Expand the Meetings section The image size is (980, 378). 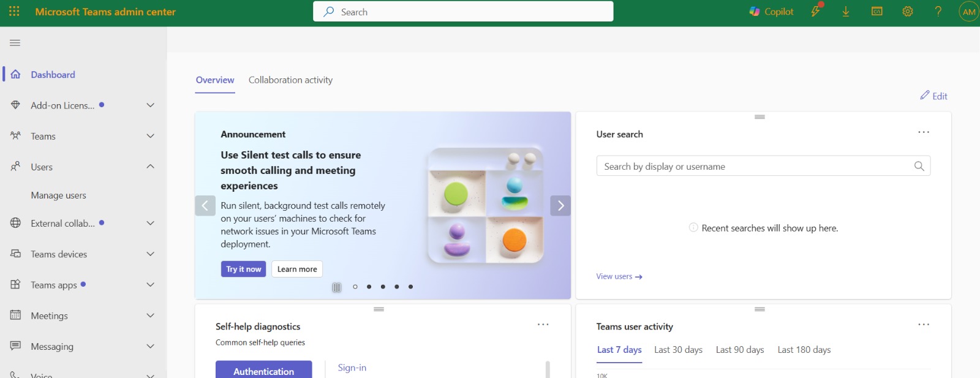(150, 316)
